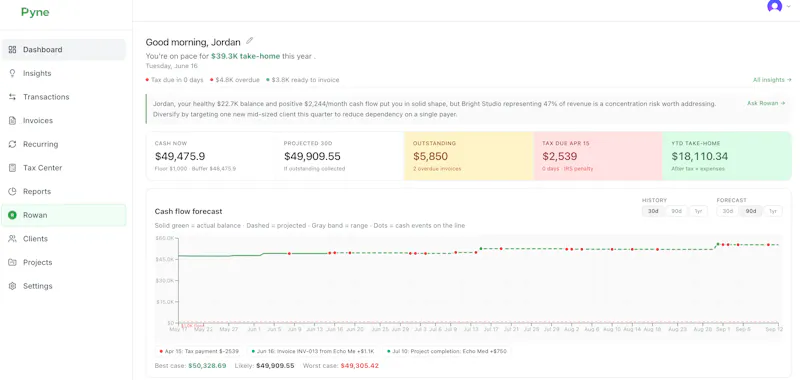Click the Apr 15 Tax payment event chip
This screenshot has width=800, height=380.
click(x=199, y=351)
